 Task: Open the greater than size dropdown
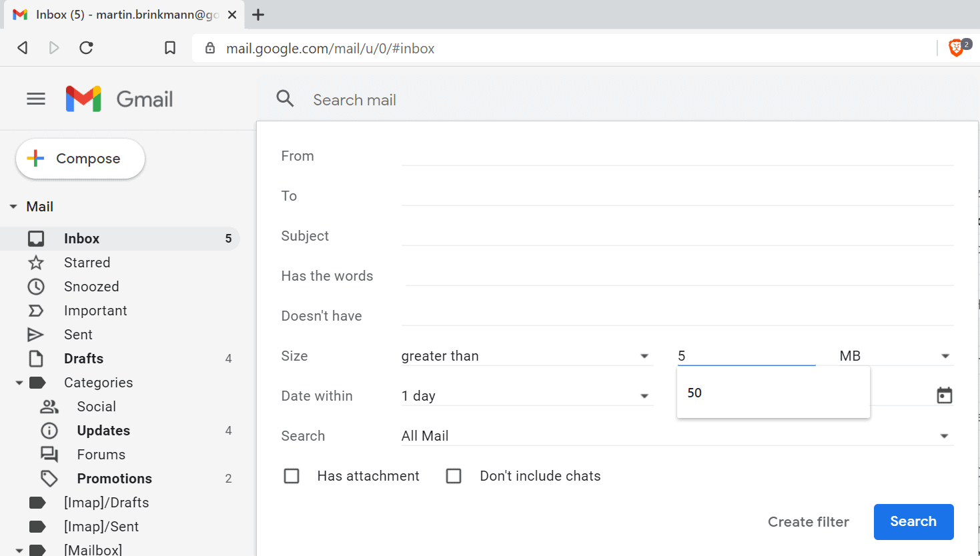pyautogui.click(x=527, y=356)
